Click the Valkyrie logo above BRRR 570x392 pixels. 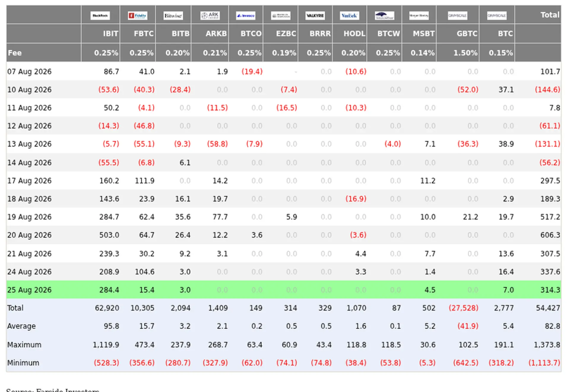point(315,15)
